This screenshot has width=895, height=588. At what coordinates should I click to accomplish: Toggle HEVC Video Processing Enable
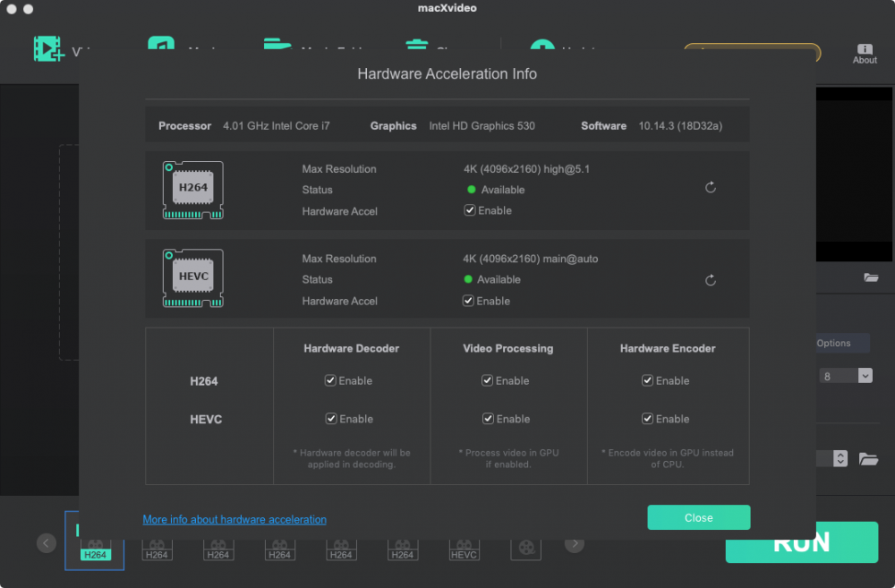(x=488, y=419)
